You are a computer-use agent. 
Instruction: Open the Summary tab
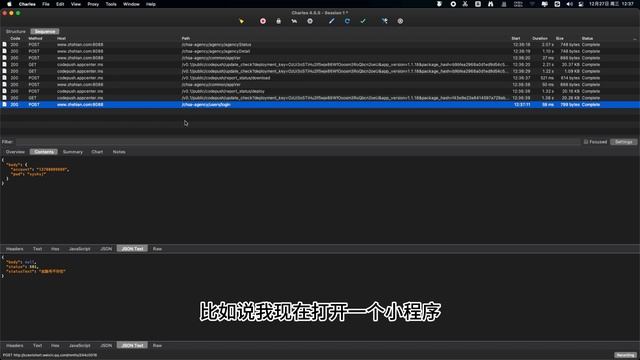coord(73,152)
